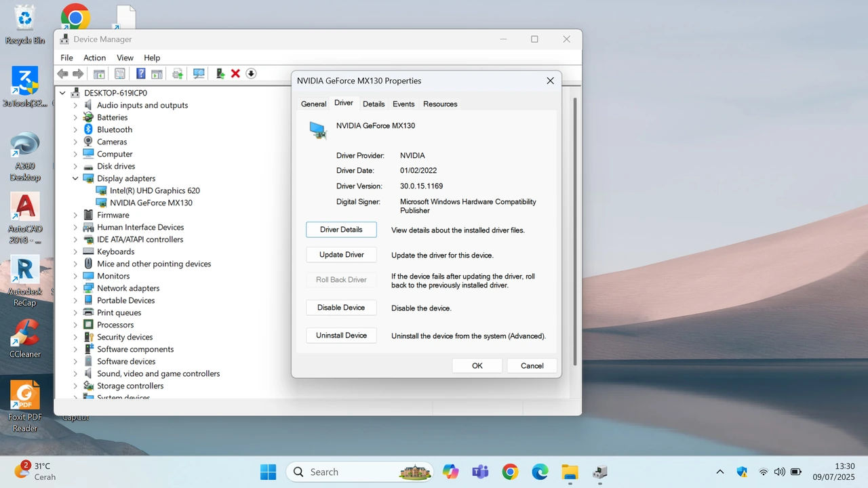This screenshot has height=488, width=868.
Task: Open the 31°C Cerah weather widget
Action: (x=35, y=472)
